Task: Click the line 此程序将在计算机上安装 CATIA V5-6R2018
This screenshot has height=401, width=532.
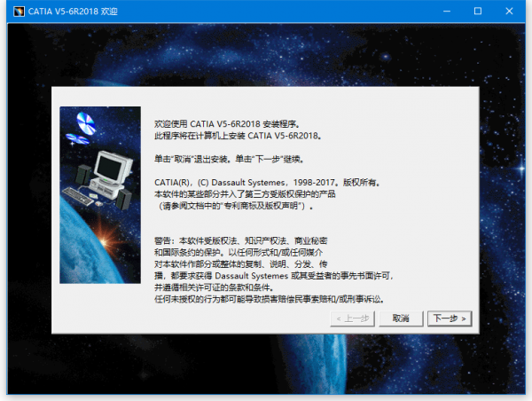Action: click(238, 136)
